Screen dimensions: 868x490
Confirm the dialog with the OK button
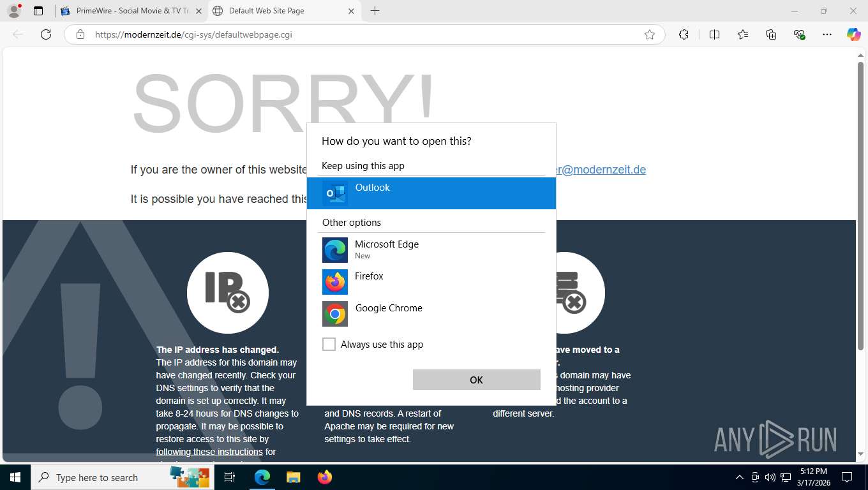point(476,380)
